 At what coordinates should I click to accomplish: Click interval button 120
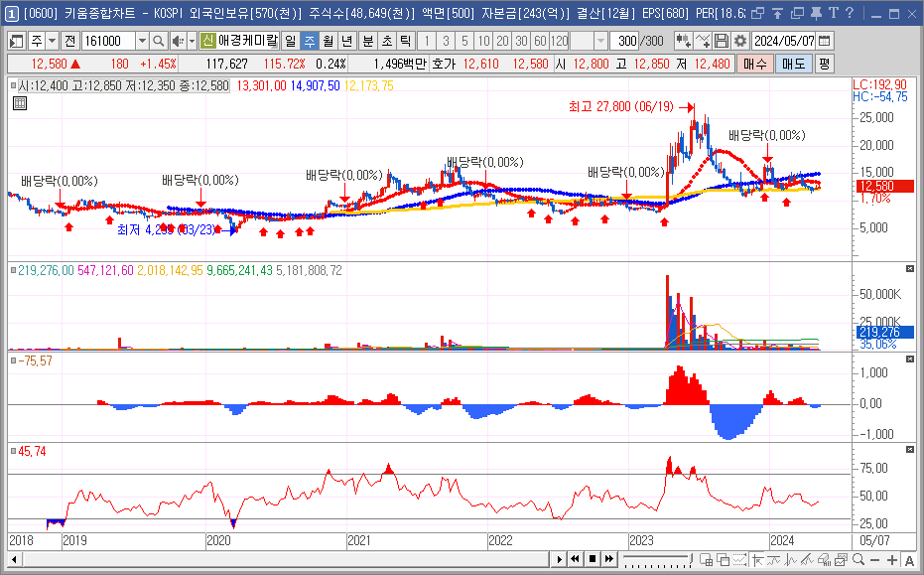[x=559, y=41]
